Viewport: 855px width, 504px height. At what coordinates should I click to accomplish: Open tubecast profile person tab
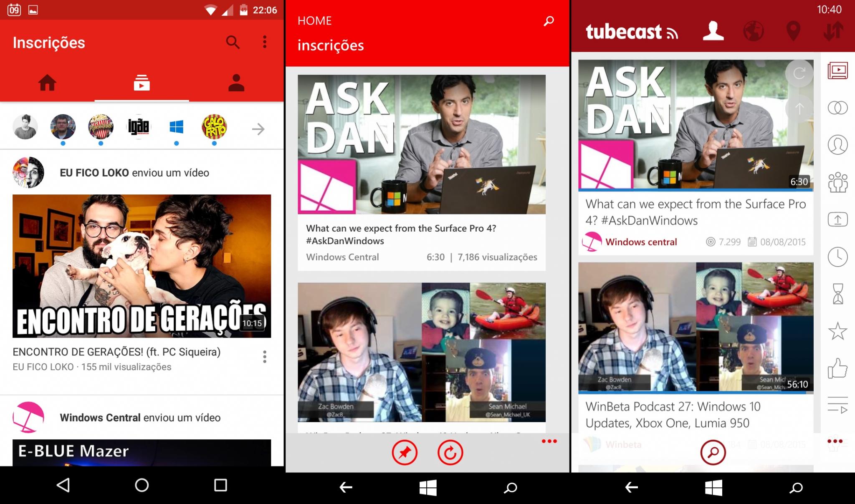click(713, 31)
